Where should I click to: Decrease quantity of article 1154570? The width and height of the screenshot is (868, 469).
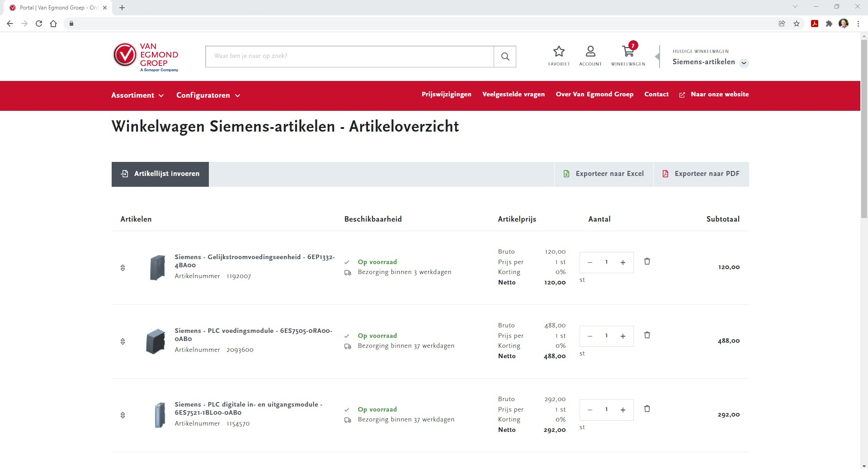click(x=590, y=410)
